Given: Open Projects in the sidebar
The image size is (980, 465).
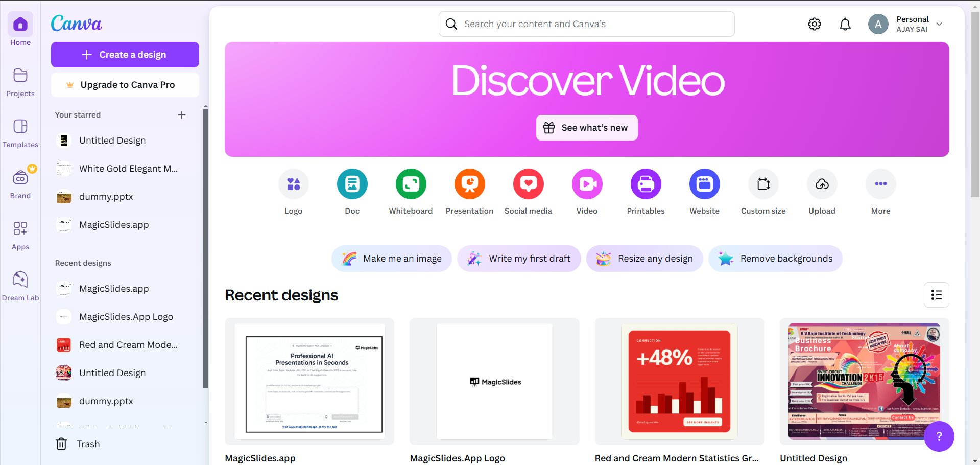Looking at the screenshot, I should click(20, 82).
